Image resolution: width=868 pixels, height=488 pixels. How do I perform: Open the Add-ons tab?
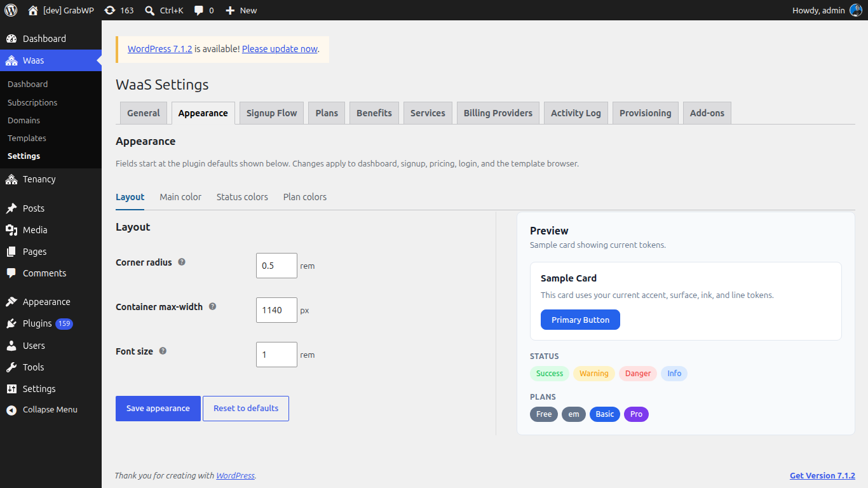pos(707,113)
